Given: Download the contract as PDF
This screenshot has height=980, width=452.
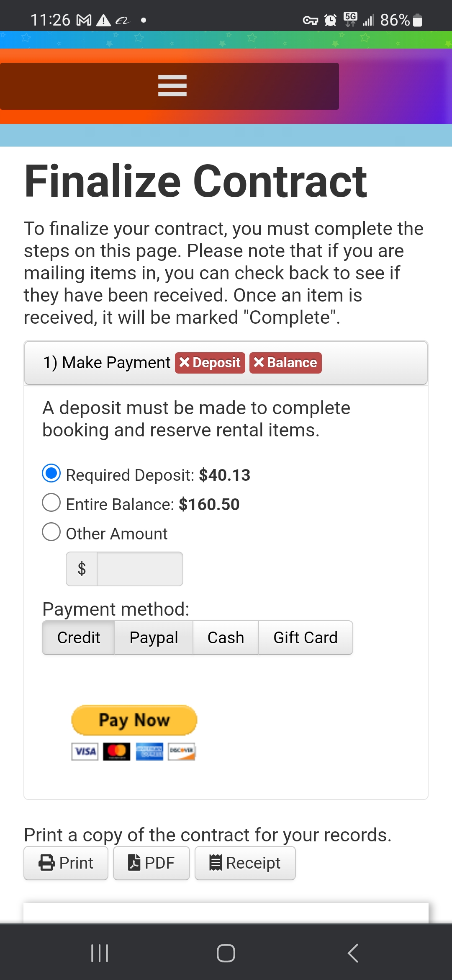Looking at the screenshot, I should [x=151, y=863].
